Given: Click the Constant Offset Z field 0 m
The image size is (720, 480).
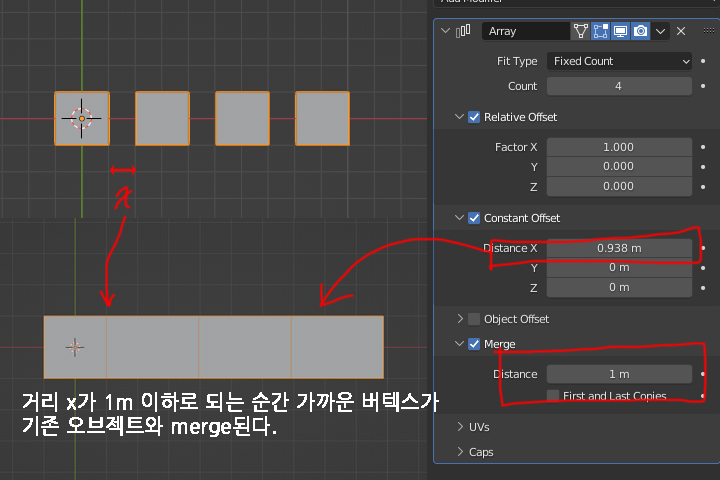Looking at the screenshot, I should [619, 288].
